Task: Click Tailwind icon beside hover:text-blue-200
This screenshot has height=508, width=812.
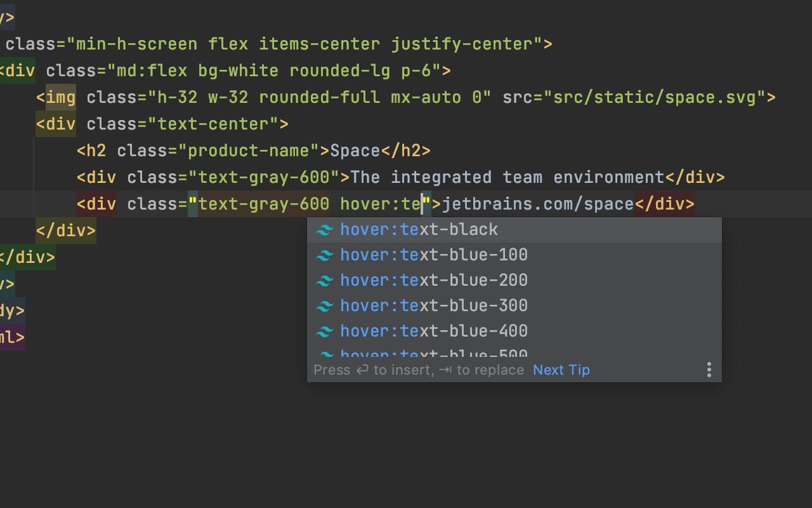Action: point(325,281)
